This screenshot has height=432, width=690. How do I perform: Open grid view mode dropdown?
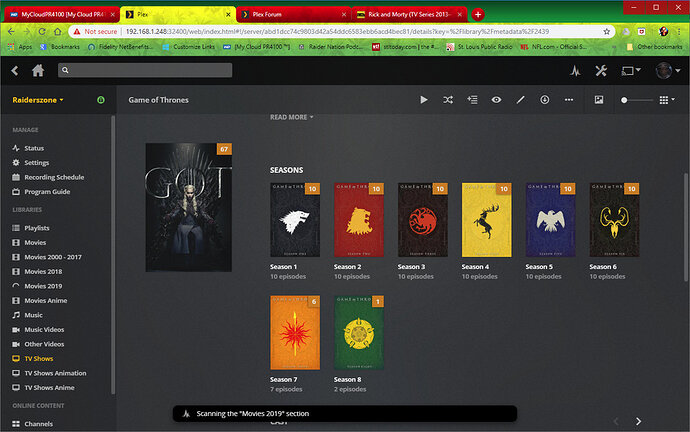coord(667,100)
